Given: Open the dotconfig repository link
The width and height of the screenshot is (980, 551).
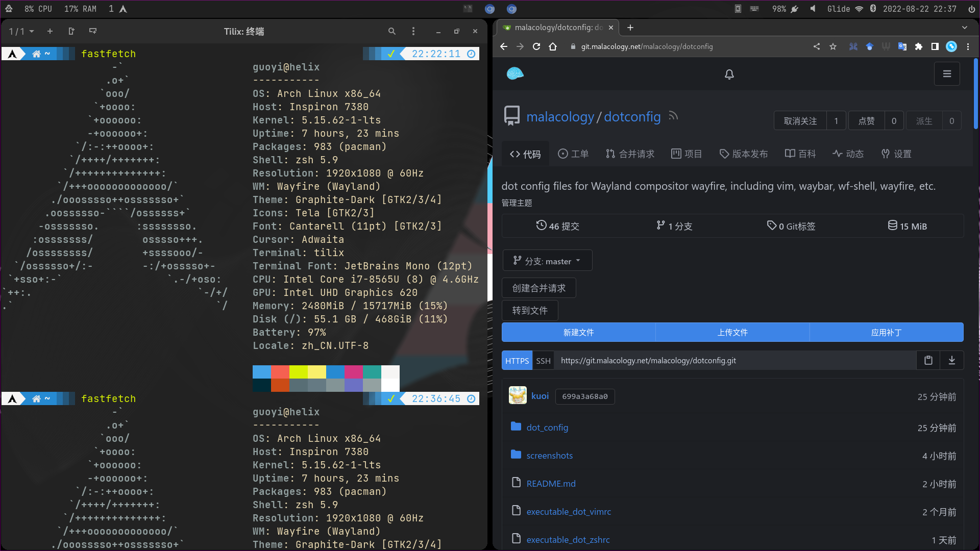Looking at the screenshot, I should (632, 117).
